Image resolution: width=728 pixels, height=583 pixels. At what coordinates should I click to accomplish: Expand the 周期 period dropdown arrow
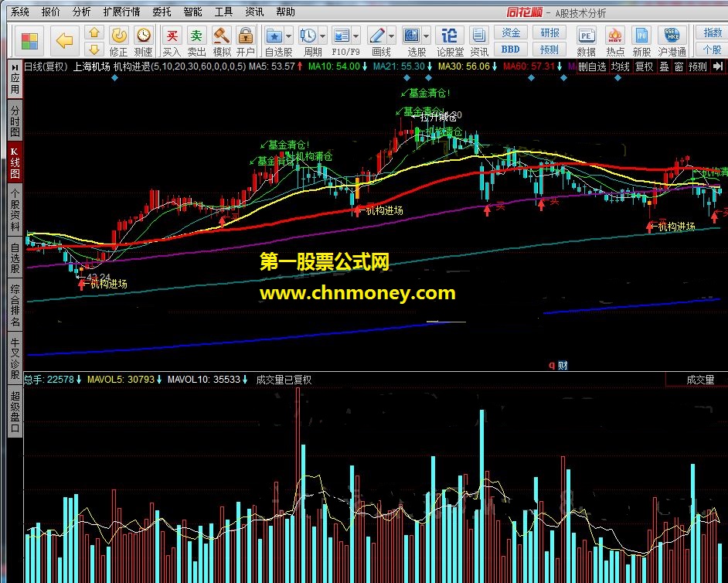click(x=323, y=36)
